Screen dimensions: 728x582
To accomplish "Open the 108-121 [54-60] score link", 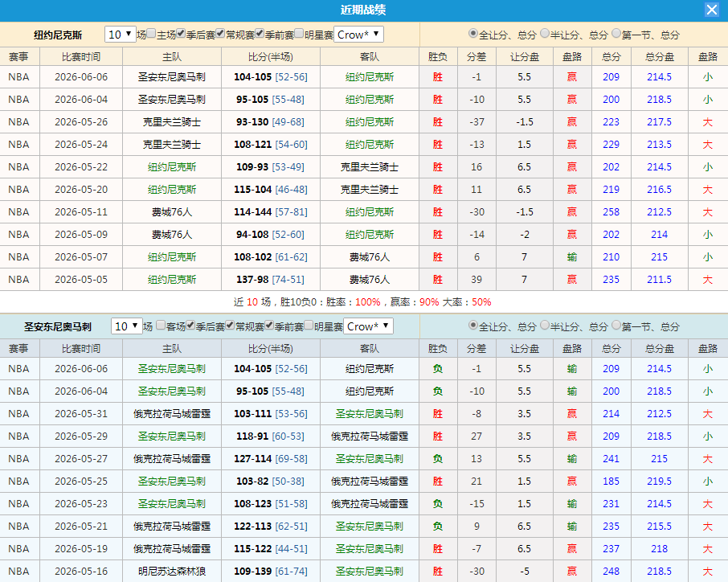I will click(271, 145).
